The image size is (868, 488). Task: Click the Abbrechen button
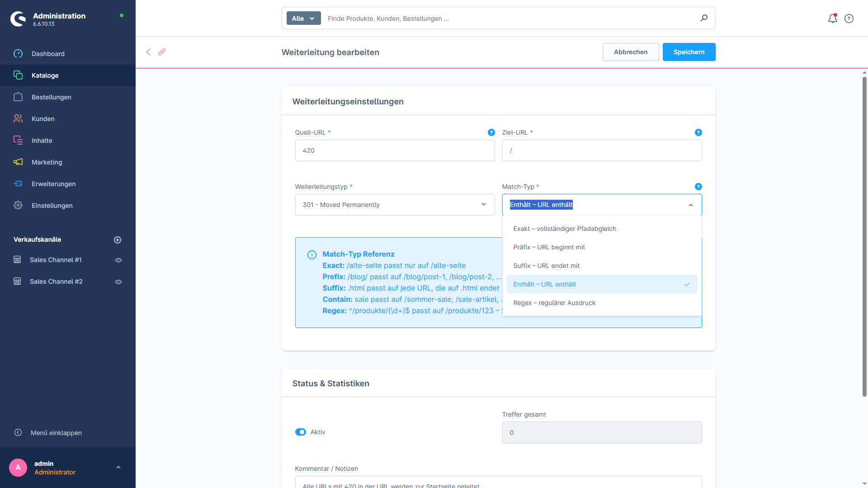click(630, 52)
